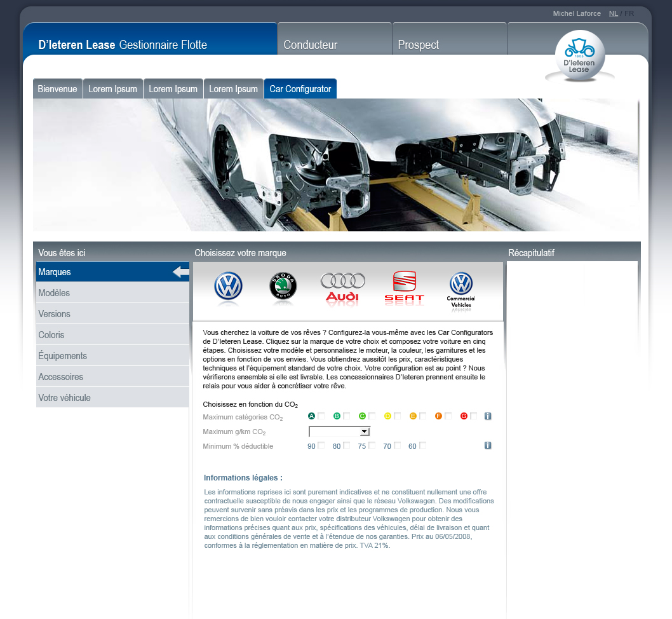Click the "Récapitulatif" panel heading
The width and height of the screenshot is (672, 619).
[532, 253]
